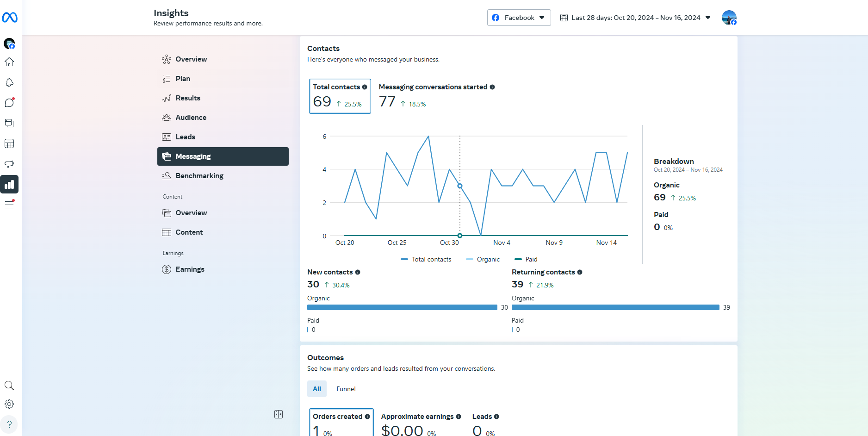The image size is (868, 436).
Task: Open the Results section
Action: coord(223,98)
